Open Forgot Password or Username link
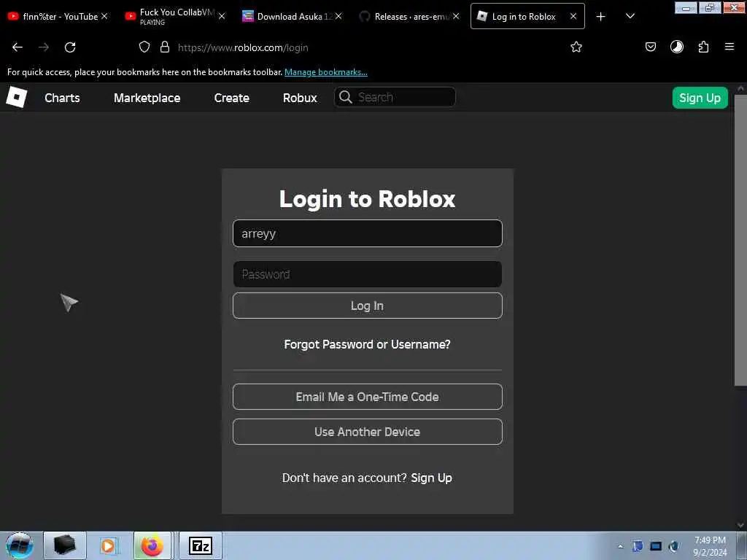Viewport: 747px width, 560px height. click(x=368, y=344)
